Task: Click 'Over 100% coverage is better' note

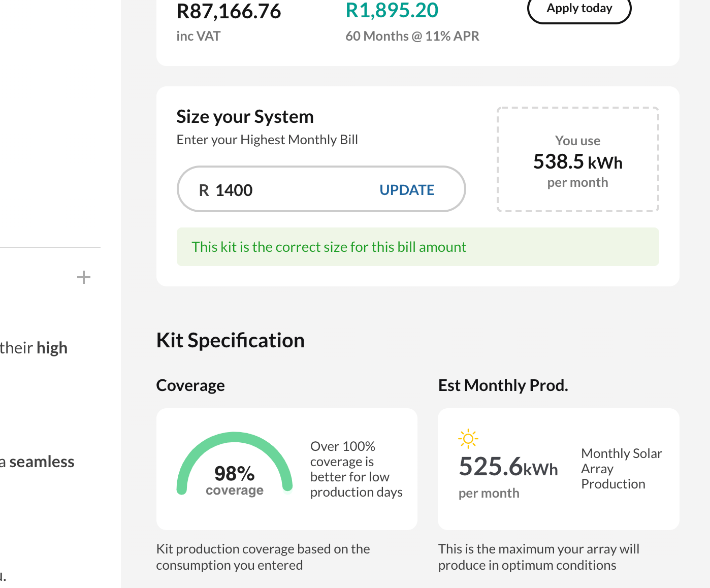Action: coord(356,469)
